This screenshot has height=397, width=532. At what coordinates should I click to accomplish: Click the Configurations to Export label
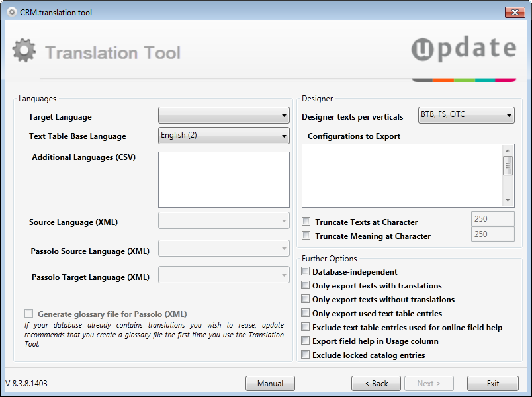point(354,136)
